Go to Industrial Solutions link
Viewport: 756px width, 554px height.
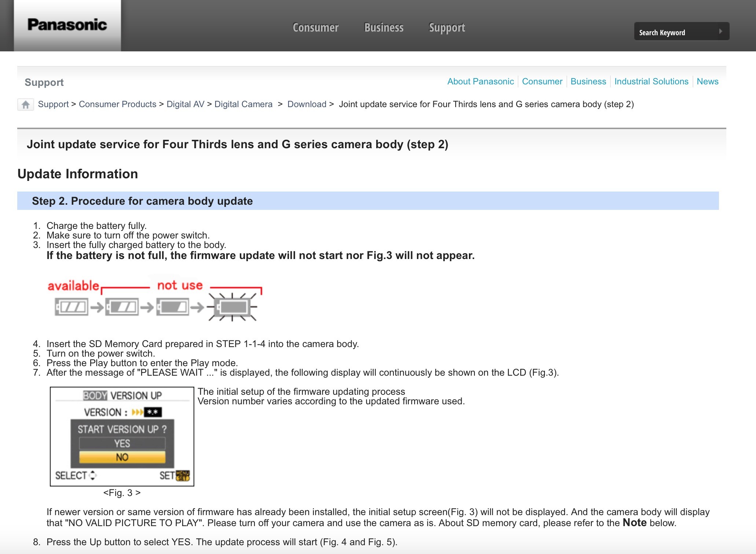click(x=651, y=81)
